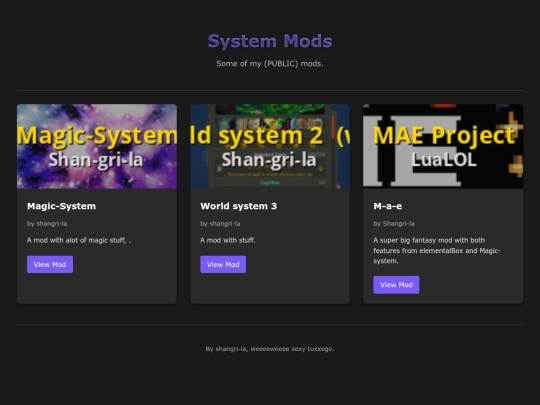Open the World system banner thumbnail
Screen dimensions: 540x405
click(x=270, y=146)
